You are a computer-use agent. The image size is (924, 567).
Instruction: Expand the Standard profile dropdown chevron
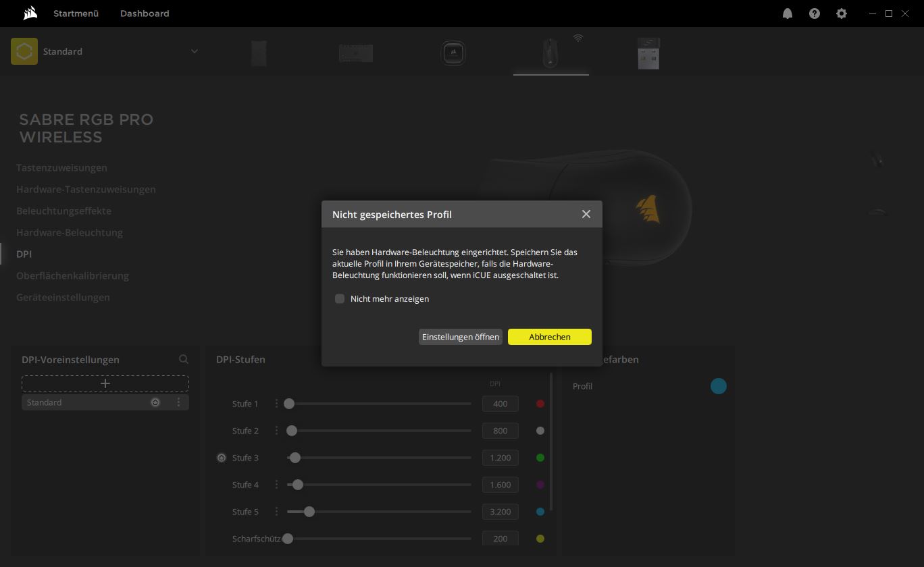(x=195, y=51)
